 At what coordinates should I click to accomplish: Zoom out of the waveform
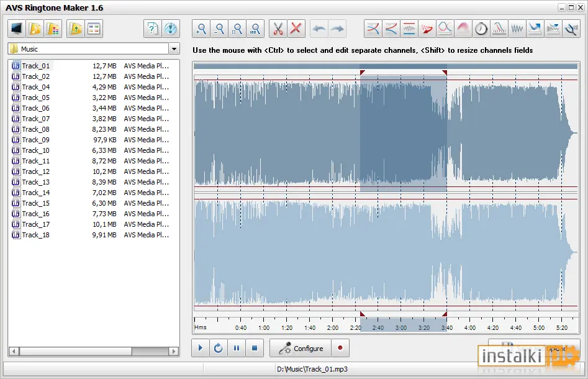tap(219, 29)
